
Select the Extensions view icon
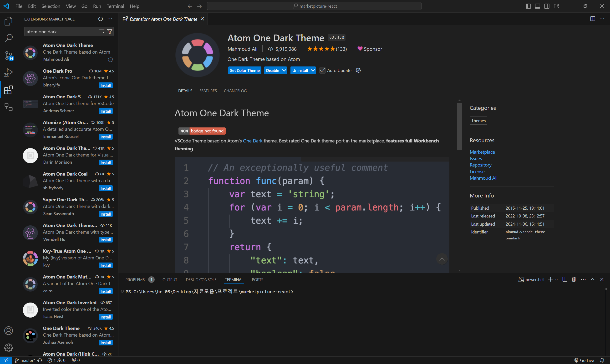(x=9, y=90)
